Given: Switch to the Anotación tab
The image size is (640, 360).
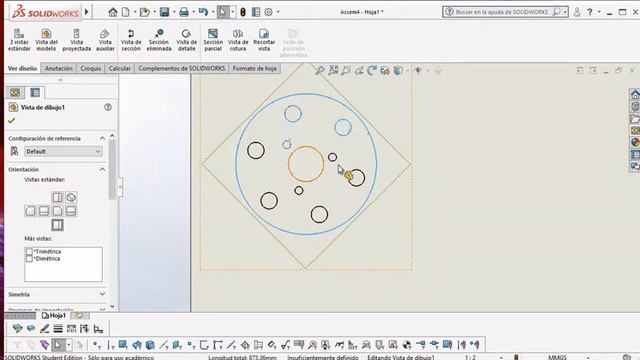Looking at the screenshot, I should tap(58, 69).
